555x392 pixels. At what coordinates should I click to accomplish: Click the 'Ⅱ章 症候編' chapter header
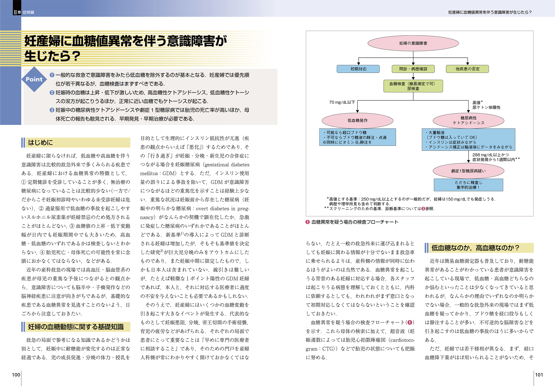click(x=24, y=12)
